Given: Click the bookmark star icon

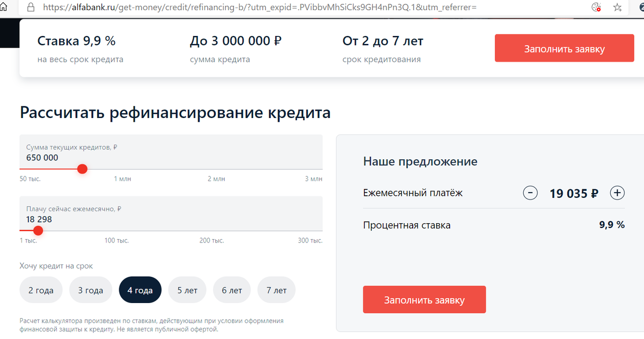Looking at the screenshot, I should [x=618, y=8].
